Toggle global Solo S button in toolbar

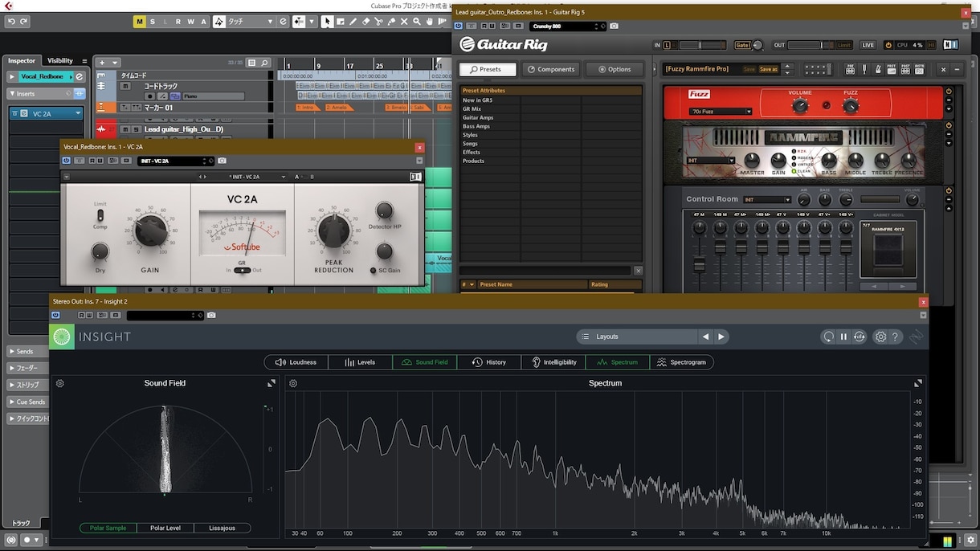click(153, 22)
